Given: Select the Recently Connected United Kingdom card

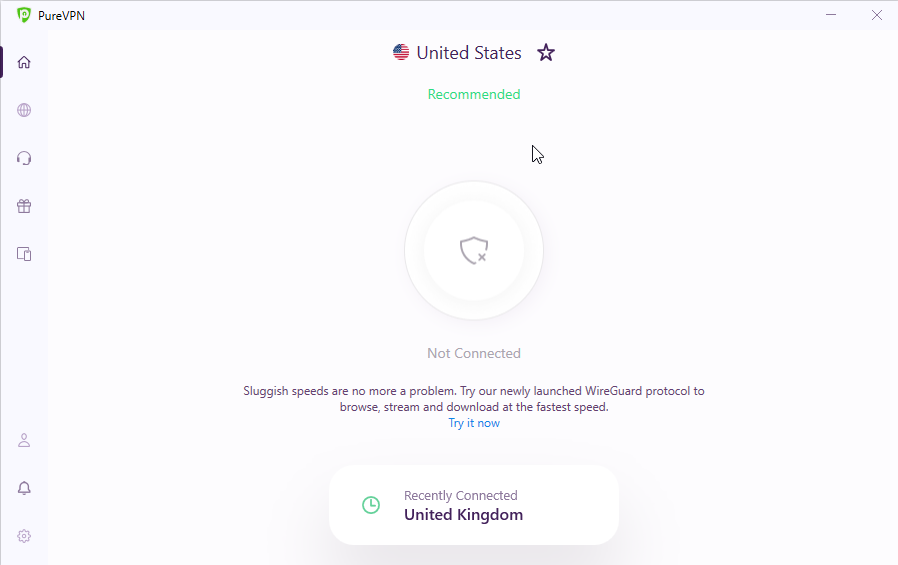Looking at the screenshot, I should click(474, 505).
